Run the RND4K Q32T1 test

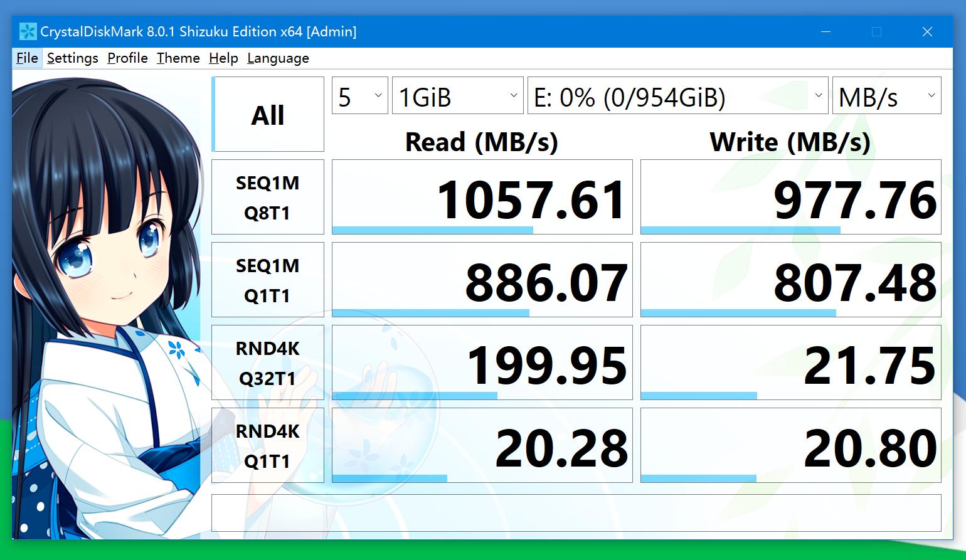click(267, 362)
